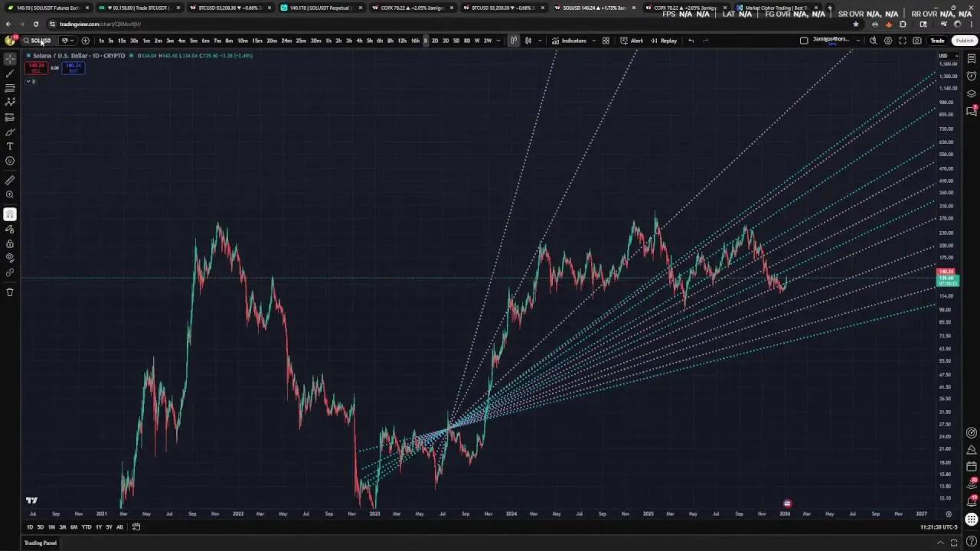The image size is (980, 551).
Task: Select the ruler measure tool
Action: [x=10, y=181]
